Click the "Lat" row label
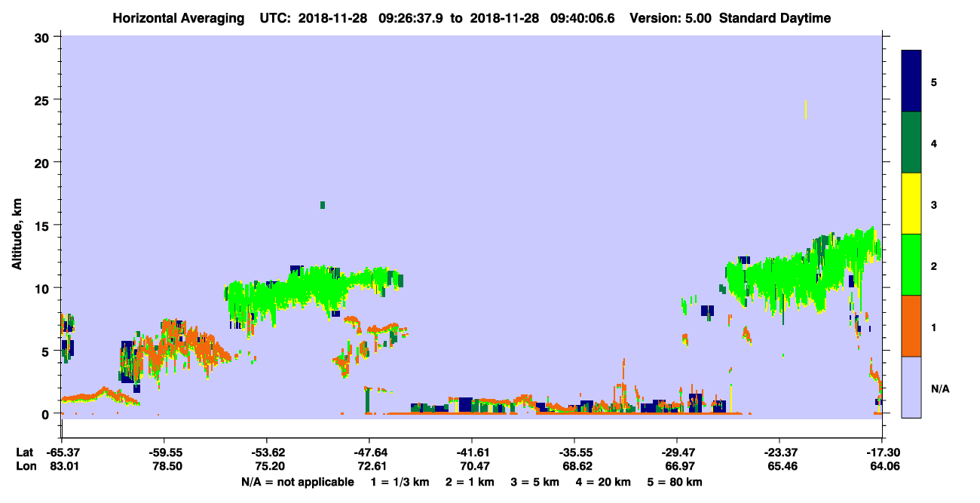 point(24,453)
